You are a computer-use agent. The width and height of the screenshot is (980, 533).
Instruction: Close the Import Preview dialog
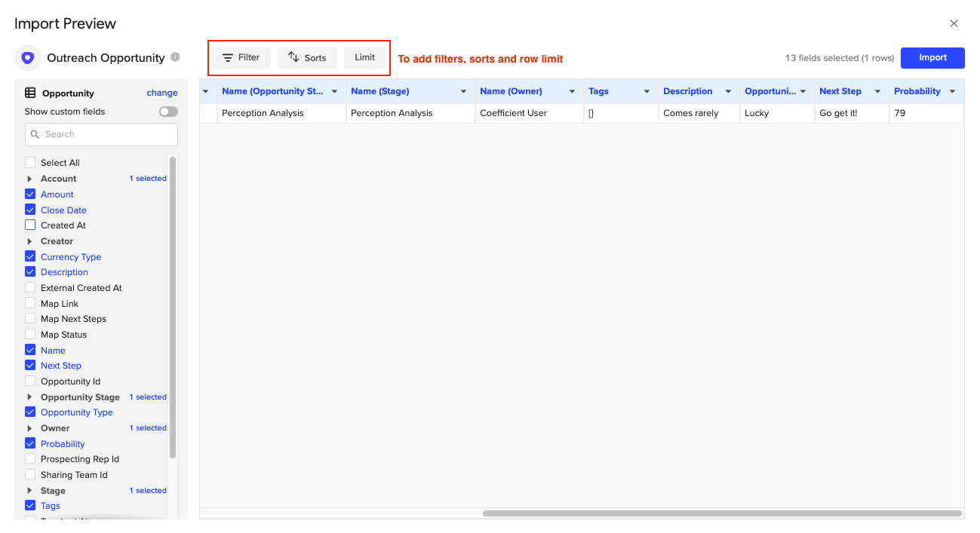(954, 23)
